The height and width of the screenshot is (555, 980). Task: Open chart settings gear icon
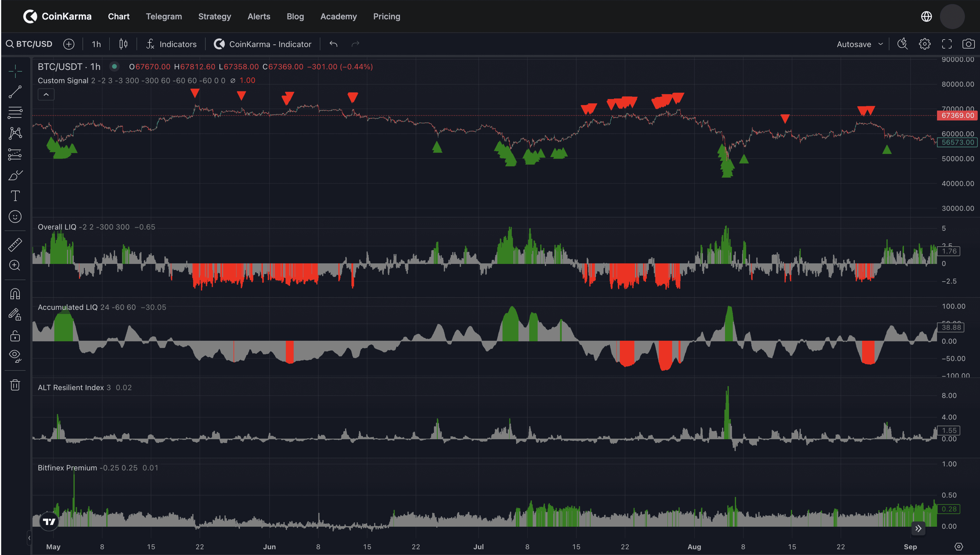pyautogui.click(x=924, y=44)
